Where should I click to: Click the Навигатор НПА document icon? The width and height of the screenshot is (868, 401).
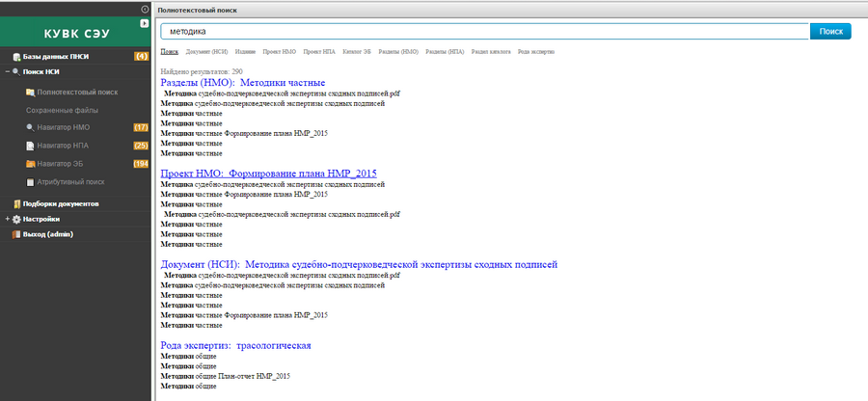tap(31, 146)
